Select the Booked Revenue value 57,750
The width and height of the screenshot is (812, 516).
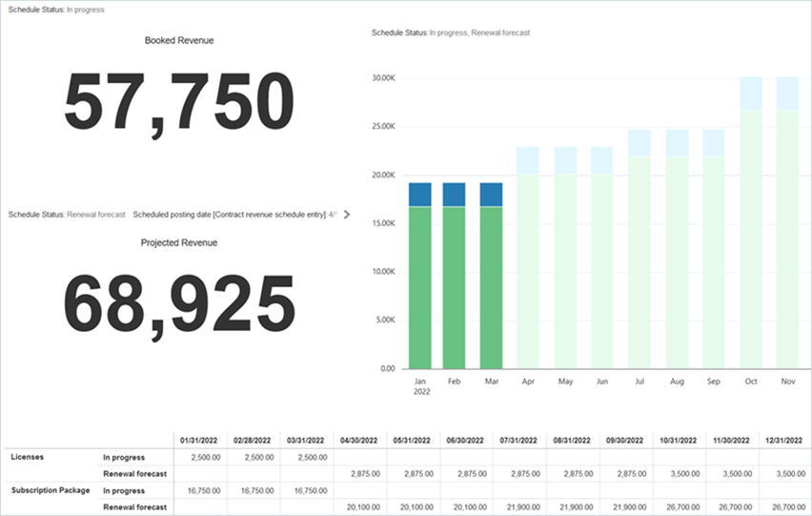179,103
